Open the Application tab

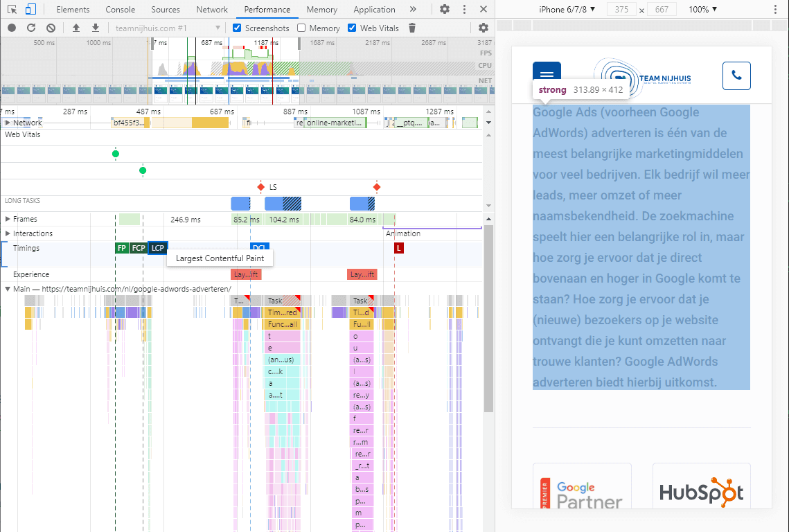374,10
